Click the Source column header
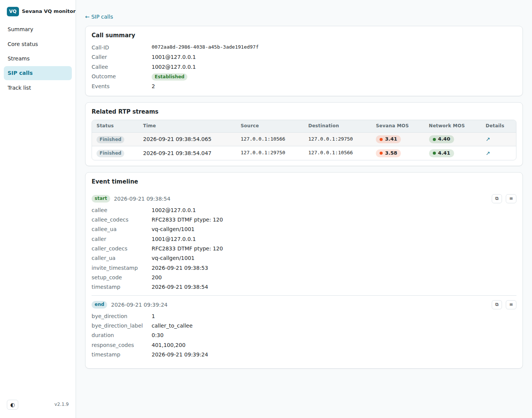 (250, 126)
